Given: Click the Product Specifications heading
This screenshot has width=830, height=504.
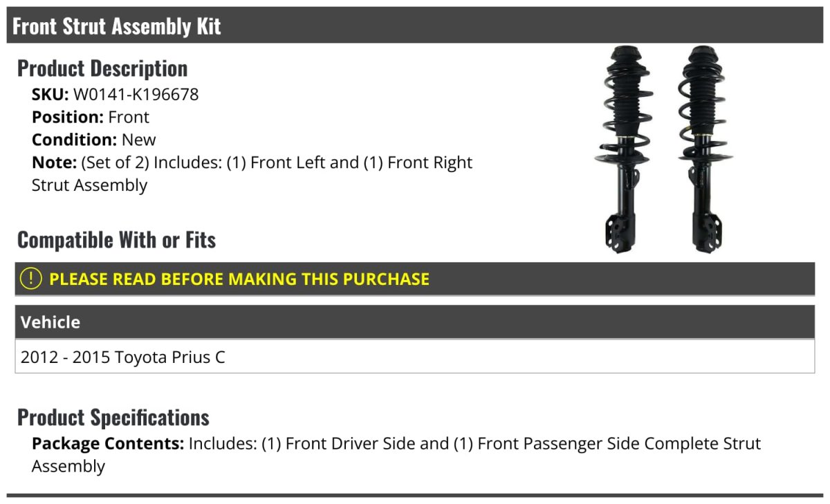Looking at the screenshot, I should (x=113, y=418).
